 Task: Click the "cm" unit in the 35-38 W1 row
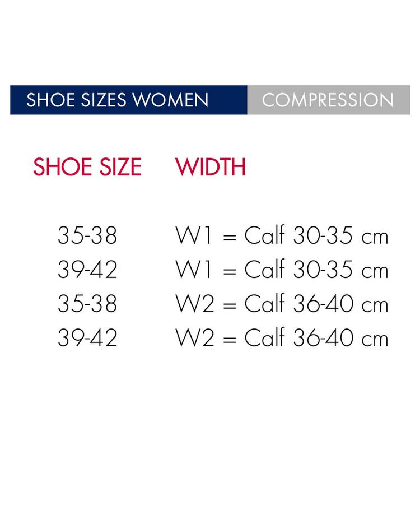coord(375,238)
